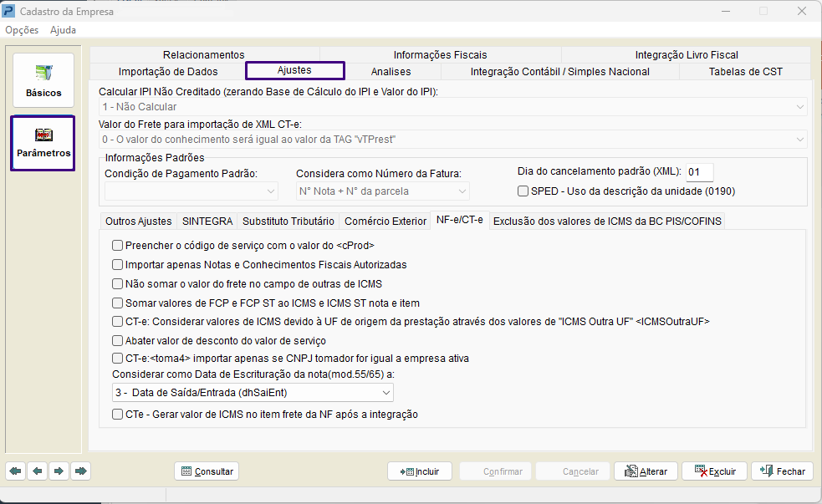Switch to Integração Livro Fiscal tab
Image resolution: width=822 pixels, height=504 pixels.
[x=687, y=54]
